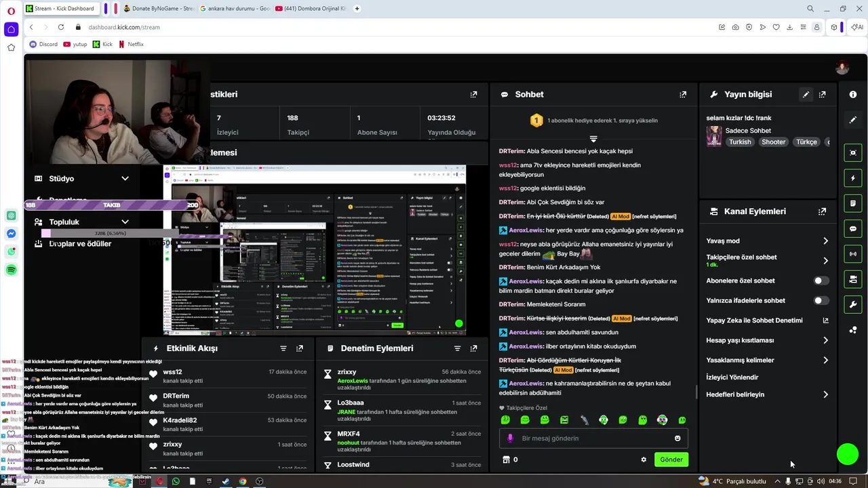Open OBS Studio from the Windows taskbar

[259, 481]
